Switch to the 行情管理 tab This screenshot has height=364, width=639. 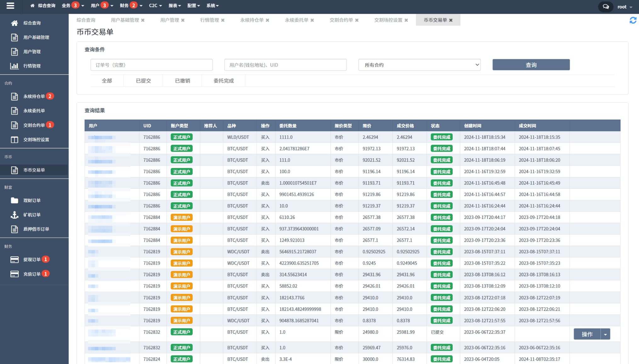coord(209,20)
